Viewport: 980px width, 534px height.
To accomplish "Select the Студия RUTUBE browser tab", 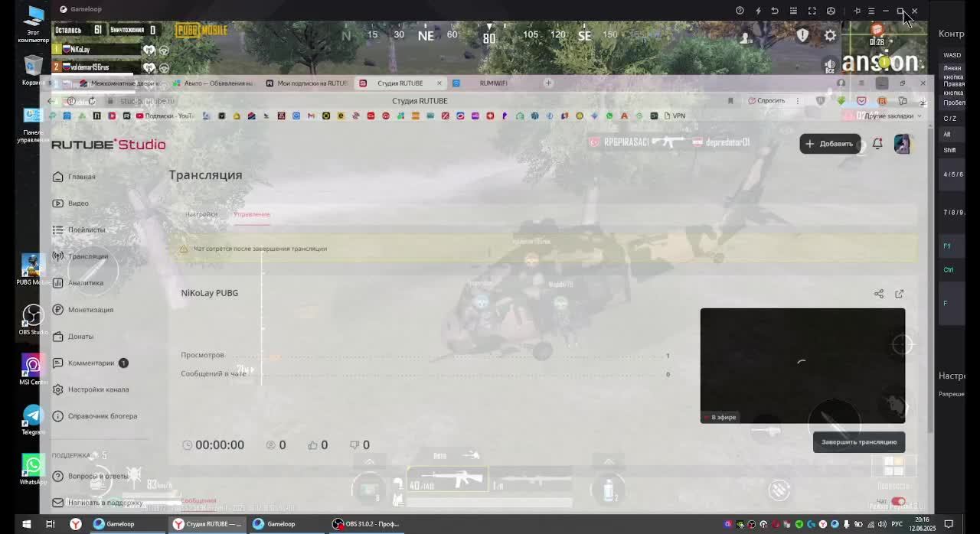I will point(400,83).
